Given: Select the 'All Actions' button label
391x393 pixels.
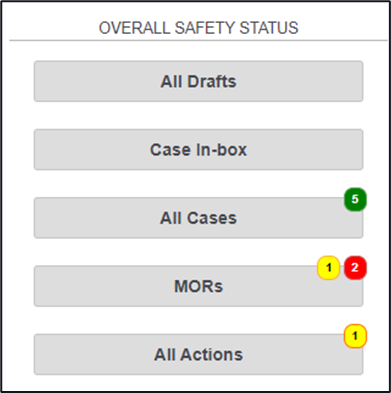Looking at the screenshot, I should coord(199,355).
